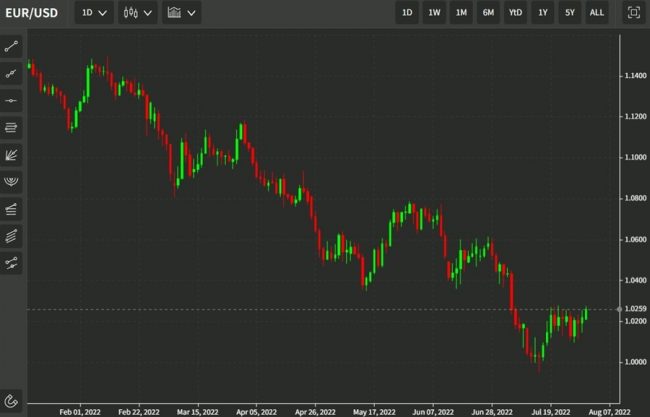Viewport: 650px width, 417px height.
Task: Open the candlestick chart type dropdown
Action: point(137,13)
